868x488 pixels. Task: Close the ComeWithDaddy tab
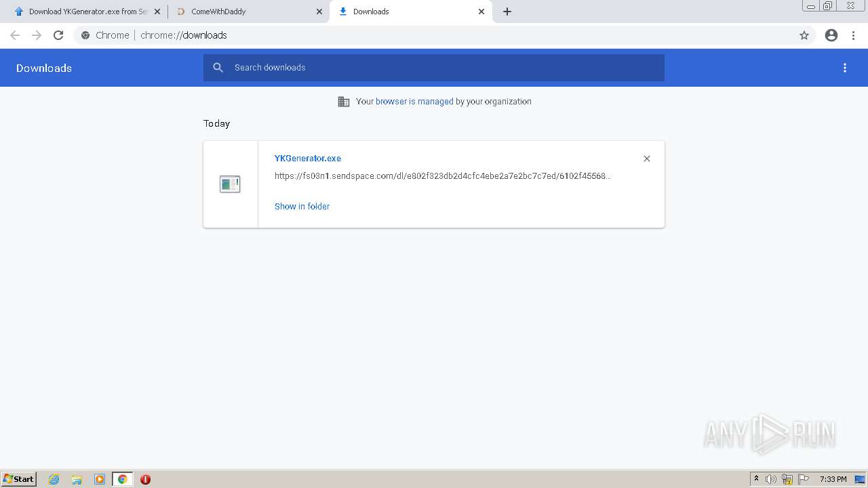tap(319, 12)
